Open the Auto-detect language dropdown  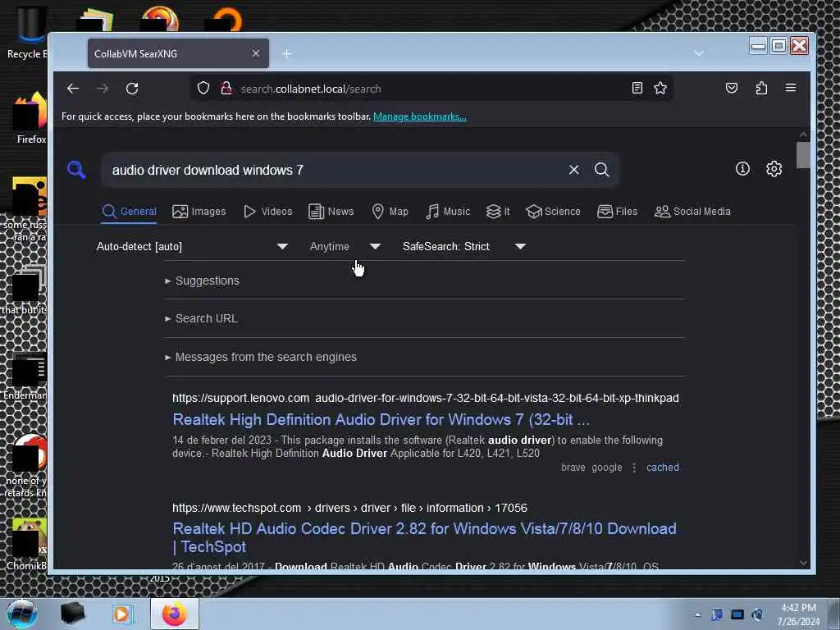[192, 246]
